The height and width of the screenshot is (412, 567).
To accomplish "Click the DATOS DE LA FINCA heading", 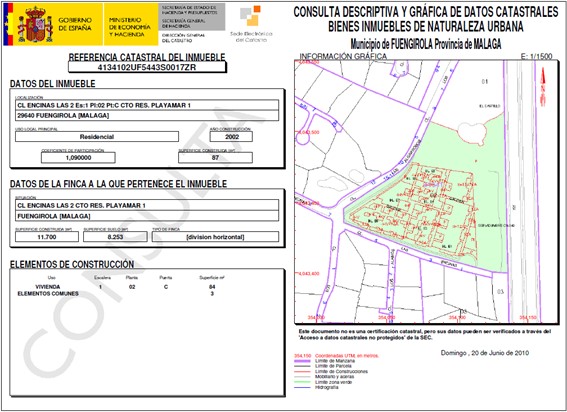I will pyautogui.click(x=118, y=184).
